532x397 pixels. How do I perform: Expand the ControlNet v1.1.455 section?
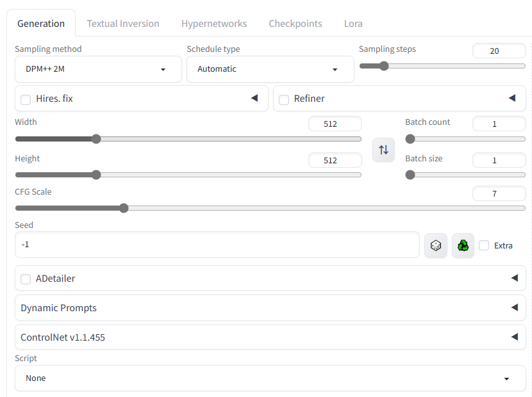pyautogui.click(x=270, y=337)
